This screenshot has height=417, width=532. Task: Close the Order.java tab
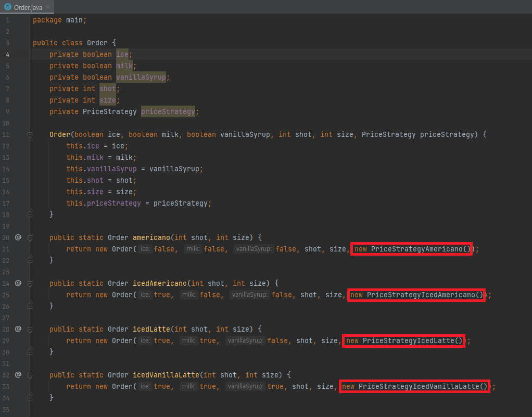click(48, 7)
